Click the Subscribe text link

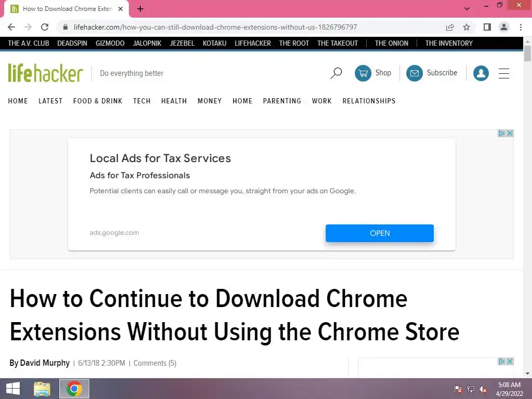442,73
